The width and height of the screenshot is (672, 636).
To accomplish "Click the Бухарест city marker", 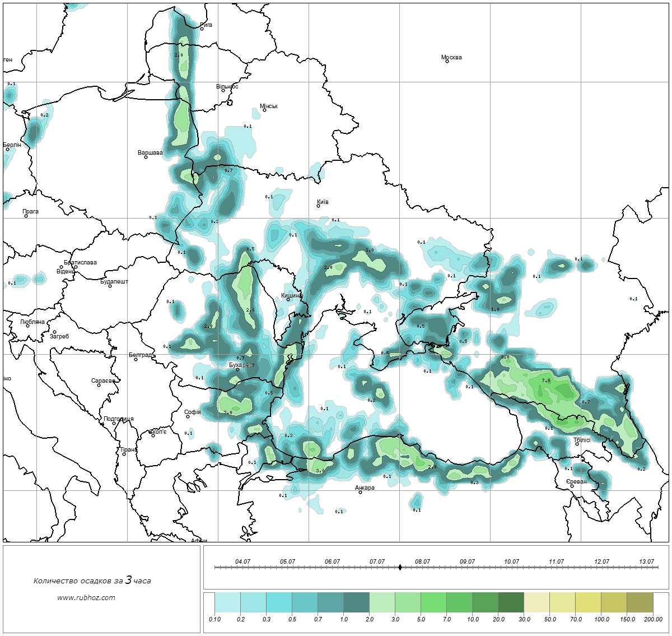I will pyautogui.click(x=237, y=369).
